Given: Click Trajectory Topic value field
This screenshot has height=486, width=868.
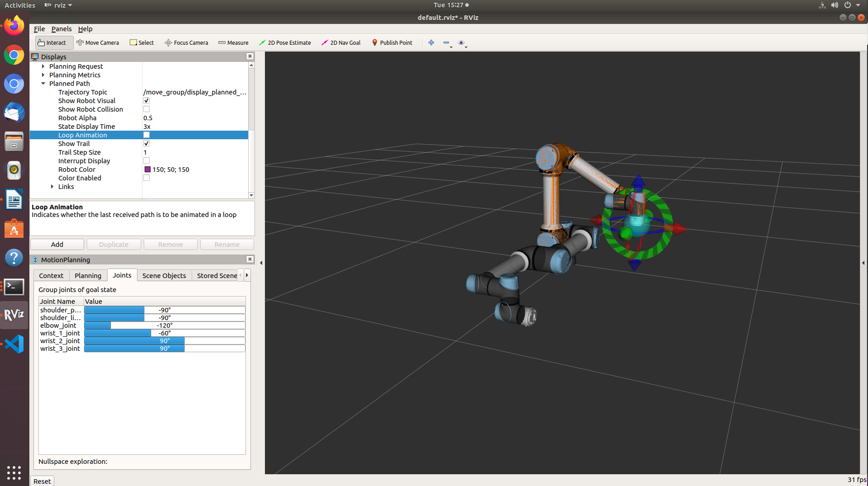Looking at the screenshot, I should [x=195, y=92].
